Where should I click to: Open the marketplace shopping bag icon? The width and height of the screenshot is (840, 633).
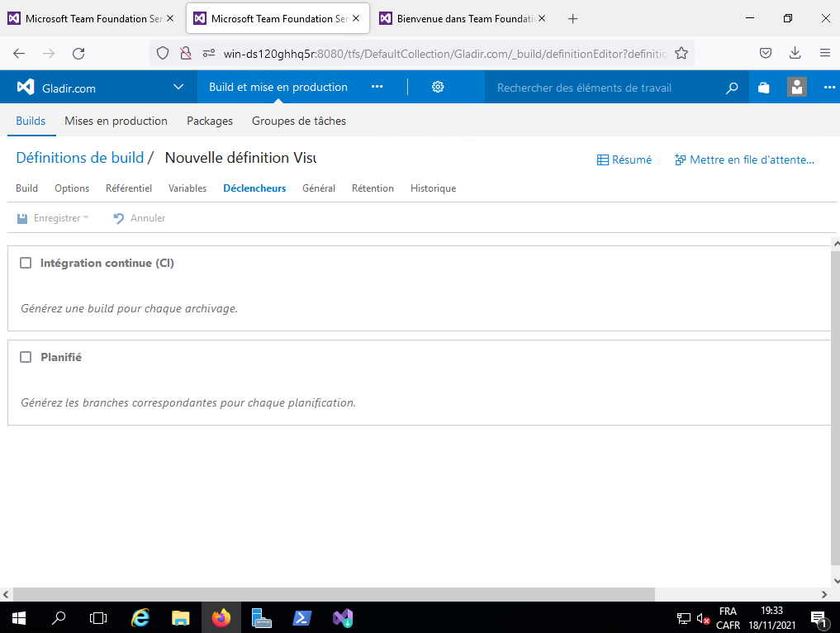(764, 88)
